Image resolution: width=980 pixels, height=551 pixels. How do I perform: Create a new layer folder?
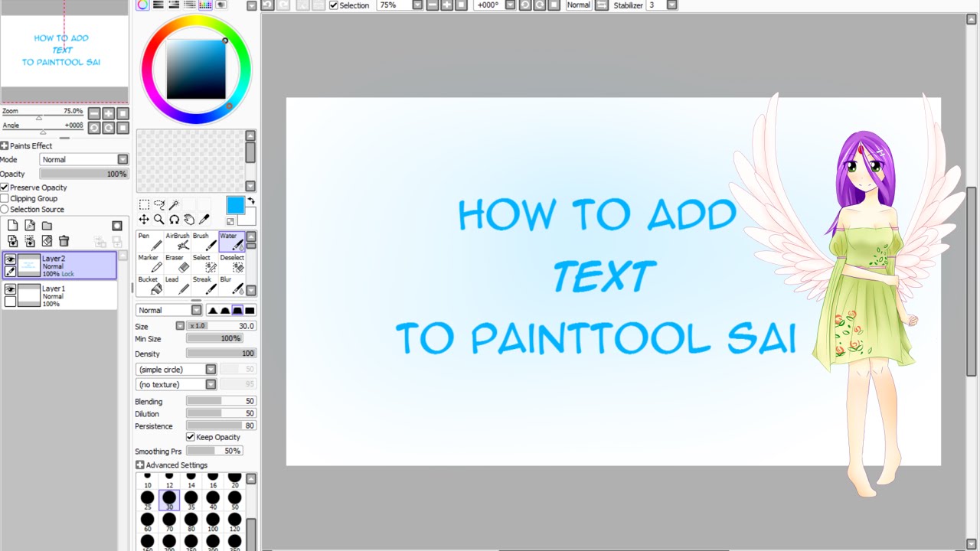47,226
